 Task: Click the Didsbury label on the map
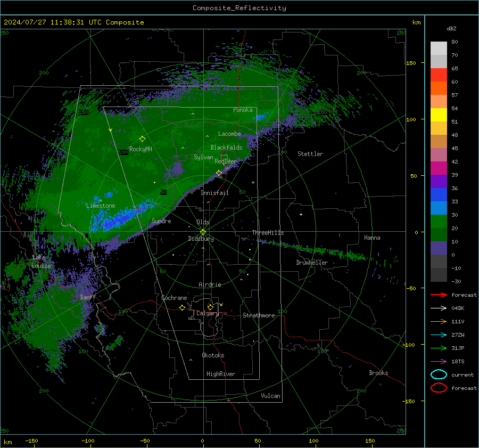click(x=201, y=239)
